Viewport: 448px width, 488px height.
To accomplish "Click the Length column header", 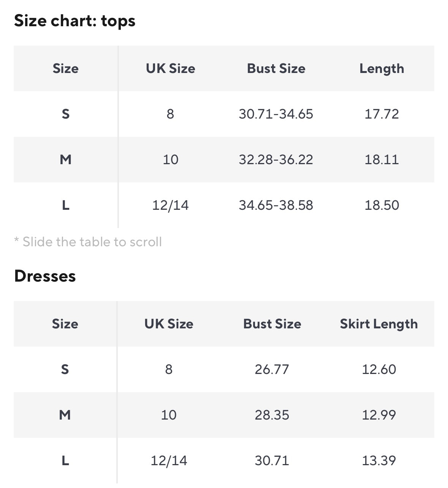I will [382, 68].
